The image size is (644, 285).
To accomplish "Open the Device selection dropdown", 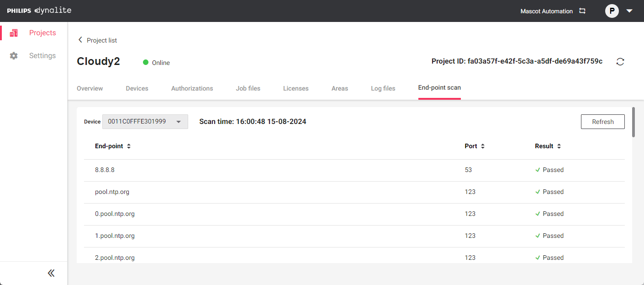I will click(x=145, y=122).
